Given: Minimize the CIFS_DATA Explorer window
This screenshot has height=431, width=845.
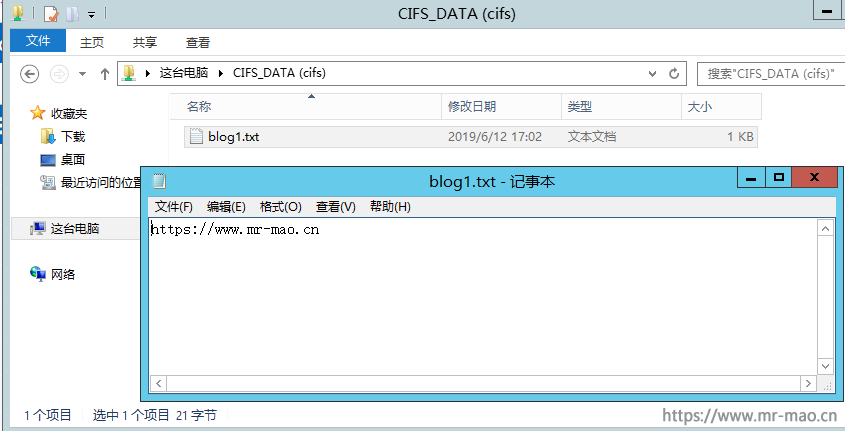Looking at the screenshot, I should (x=829, y=10).
